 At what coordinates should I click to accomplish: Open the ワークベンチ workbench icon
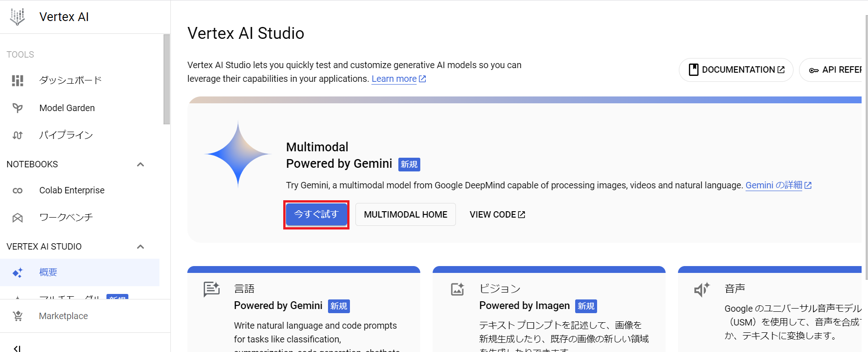click(x=17, y=218)
